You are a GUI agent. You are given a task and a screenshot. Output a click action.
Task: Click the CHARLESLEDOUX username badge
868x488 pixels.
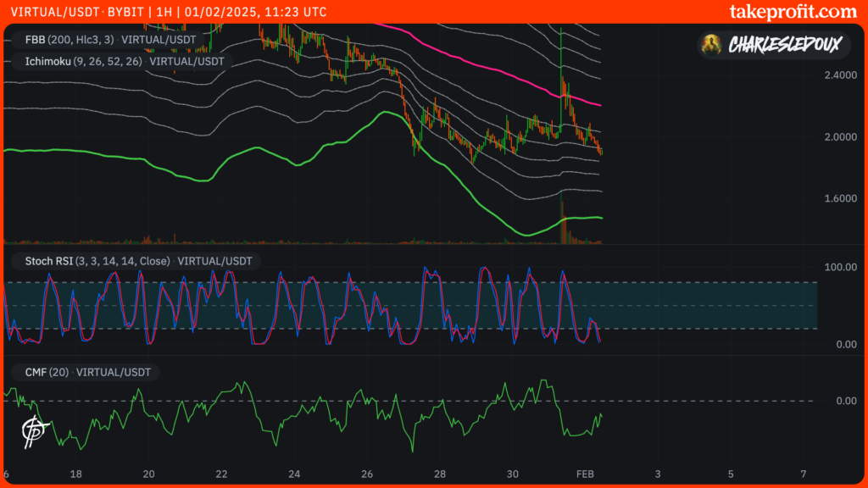(784, 45)
